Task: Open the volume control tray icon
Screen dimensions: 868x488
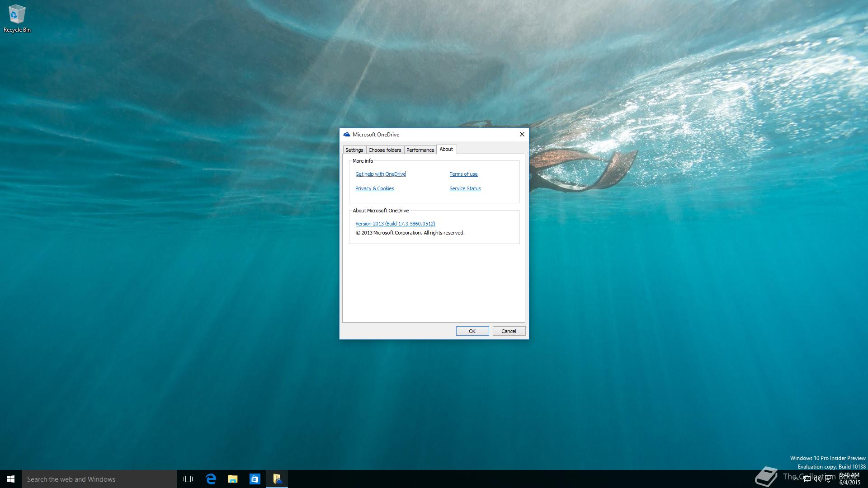Action: pos(817,479)
